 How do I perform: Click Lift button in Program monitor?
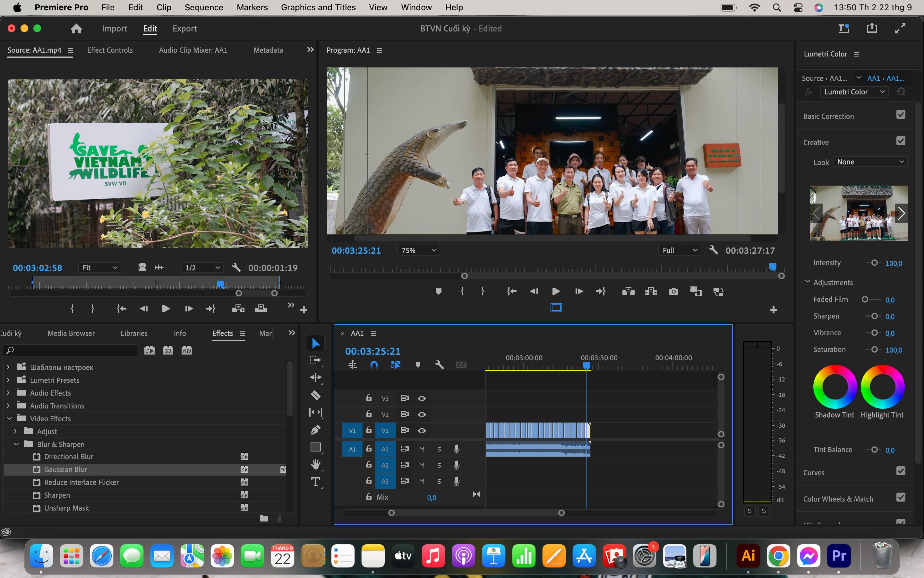point(628,291)
